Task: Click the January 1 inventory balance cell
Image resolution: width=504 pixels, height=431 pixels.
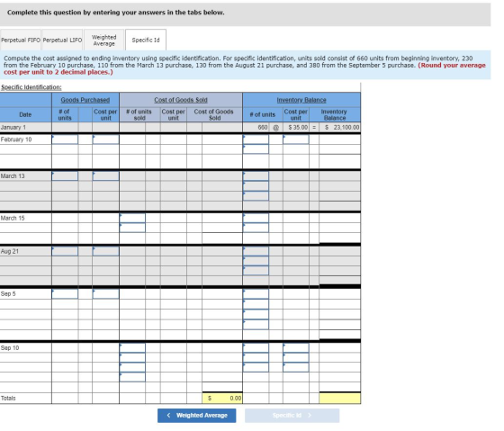Action: [x=340, y=127]
